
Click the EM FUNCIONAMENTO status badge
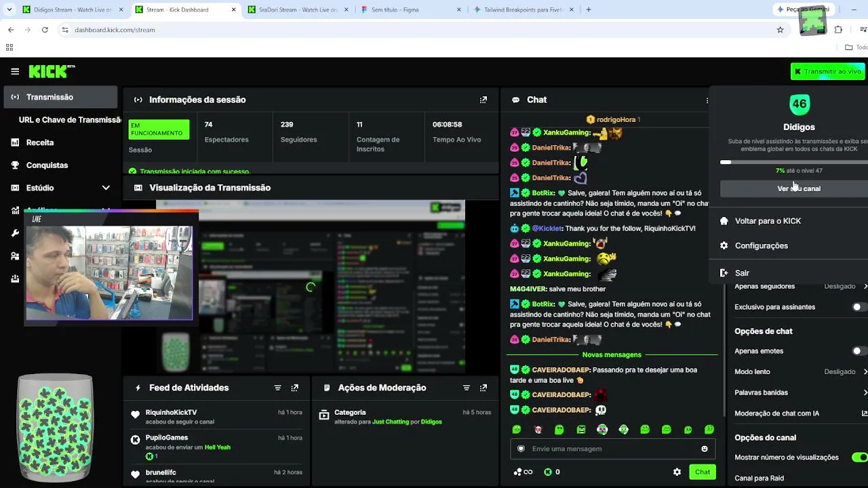159,129
